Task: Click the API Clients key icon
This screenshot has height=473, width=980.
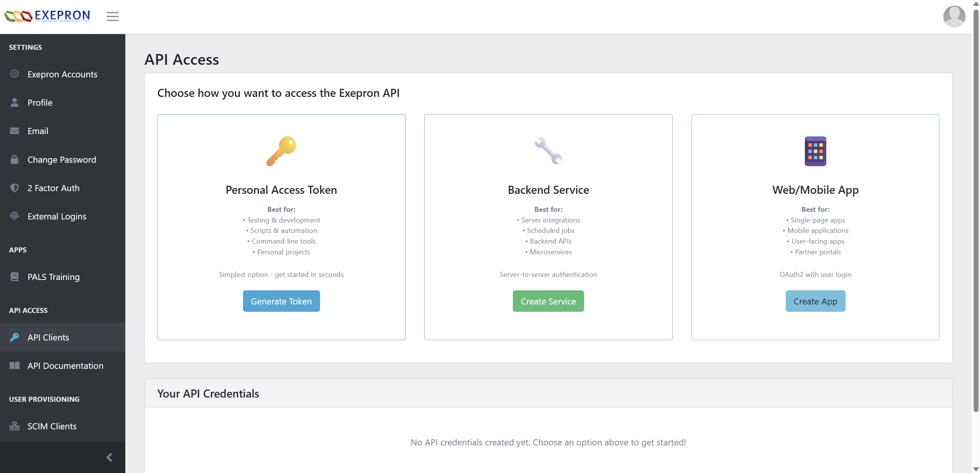Action: point(14,337)
